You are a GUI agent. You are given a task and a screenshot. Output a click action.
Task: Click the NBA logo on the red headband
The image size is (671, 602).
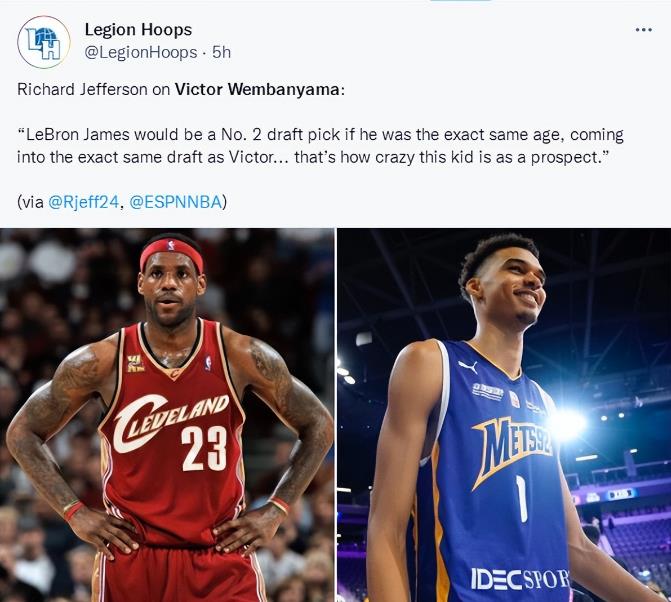(172, 246)
